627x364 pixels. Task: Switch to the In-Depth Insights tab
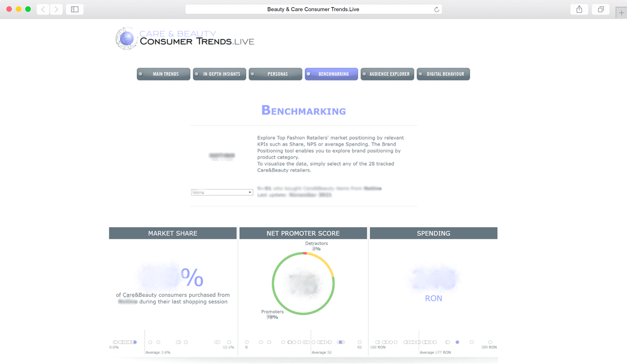[x=219, y=74]
